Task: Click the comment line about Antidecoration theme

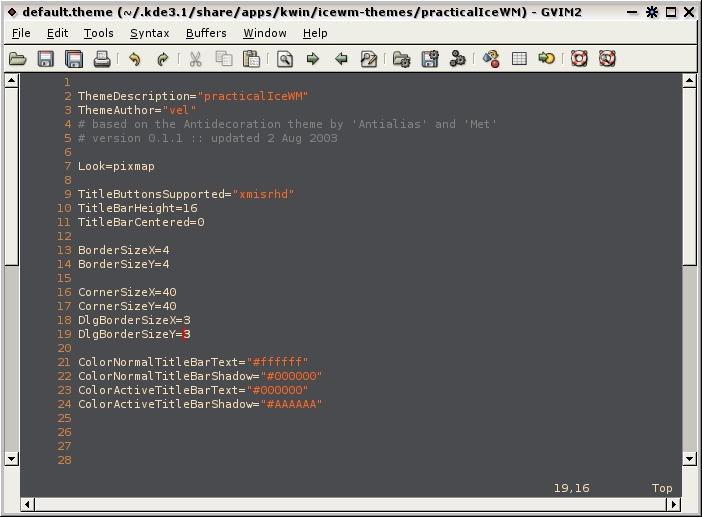Action: (x=287, y=124)
